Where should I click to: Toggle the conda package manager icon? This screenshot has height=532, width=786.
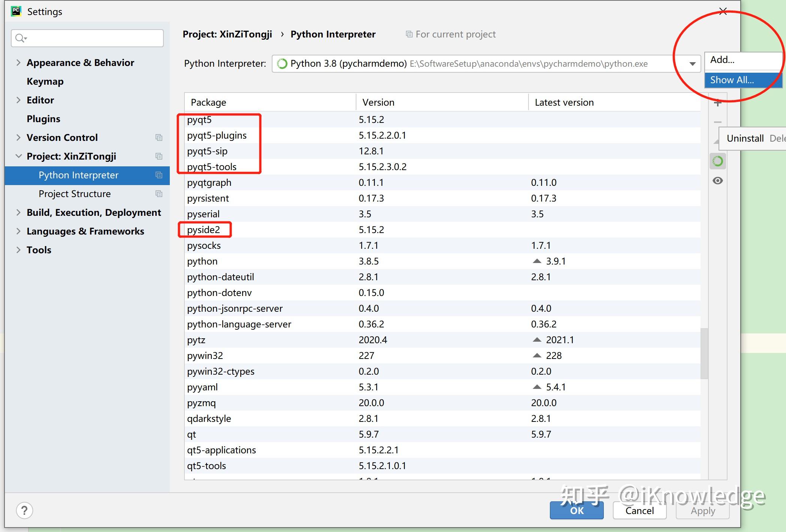point(717,161)
